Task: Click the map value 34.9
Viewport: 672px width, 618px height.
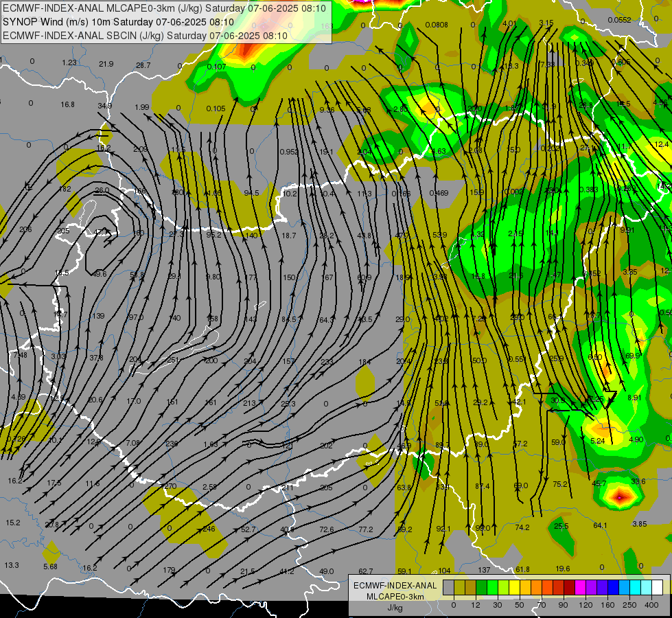Action: 104,106
